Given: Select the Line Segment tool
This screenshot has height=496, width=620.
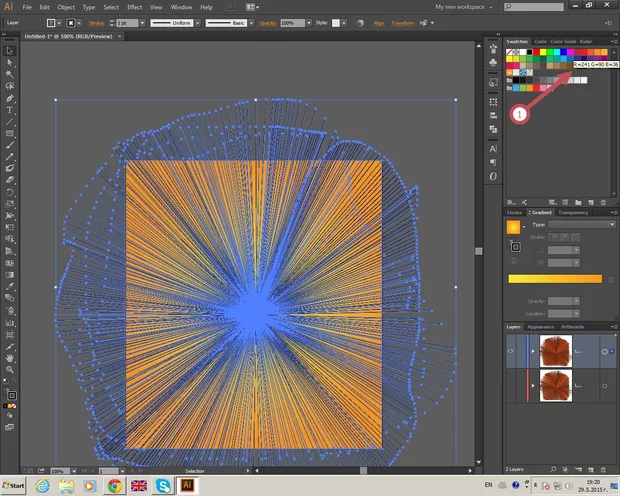Looking at the screenshot, I should [x=10, y=122].
